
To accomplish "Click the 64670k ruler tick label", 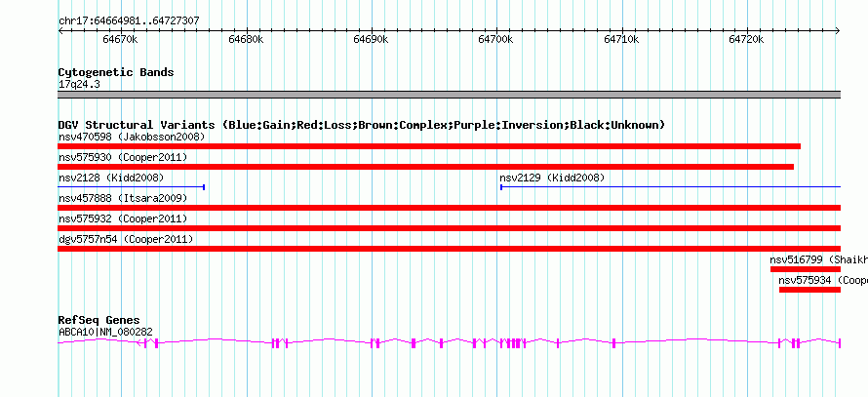I will 120,40.
